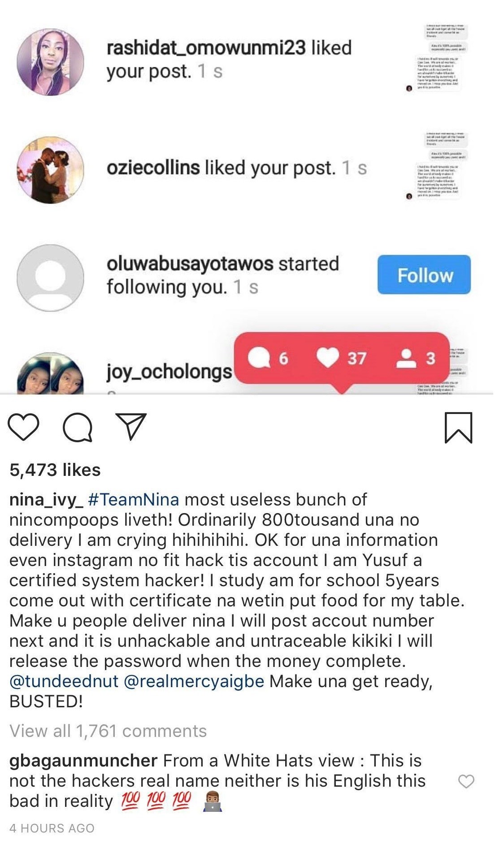Open the nina_ivy_ profile from caption
Viewport: 504px width, 845px height.
[46, 499]
